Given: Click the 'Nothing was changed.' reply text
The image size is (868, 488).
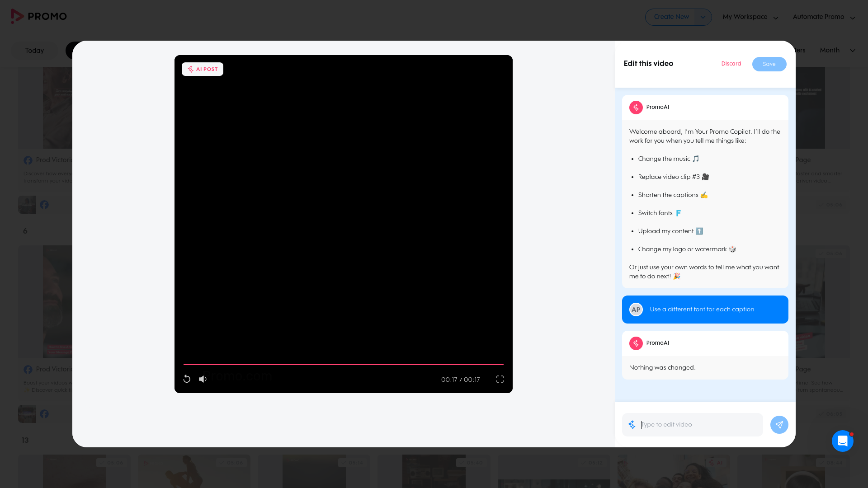Looking at the screenshot, I should [x=662, y=368].
